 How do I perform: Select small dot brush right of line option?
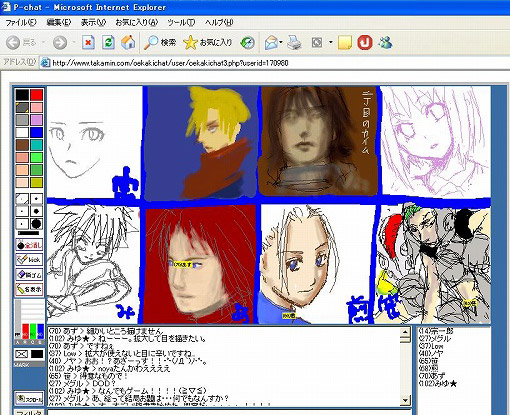(36, 199)
